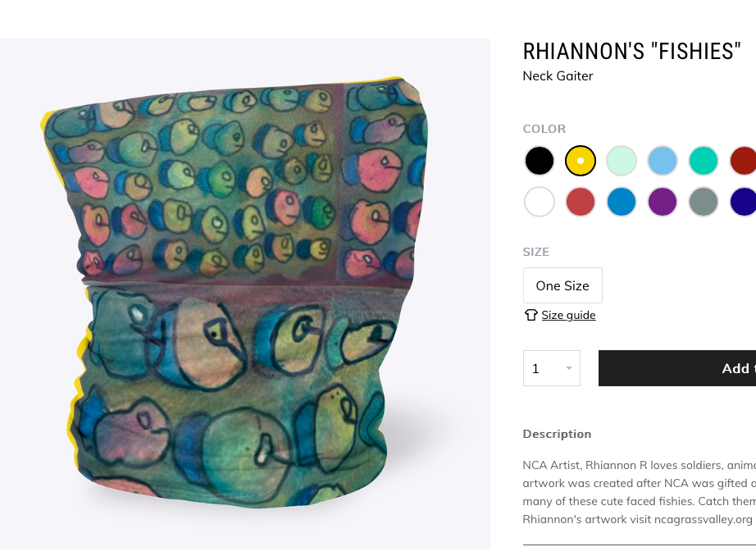This screenshot has width=756, height=556.
Task: Select the One Size option
Action: [x=562, y=285]
